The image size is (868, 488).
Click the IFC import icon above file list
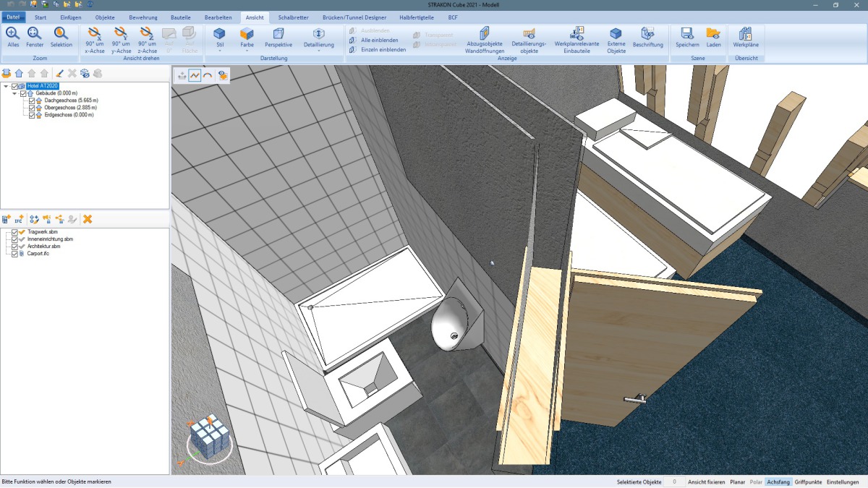click(x=19, y=218)
